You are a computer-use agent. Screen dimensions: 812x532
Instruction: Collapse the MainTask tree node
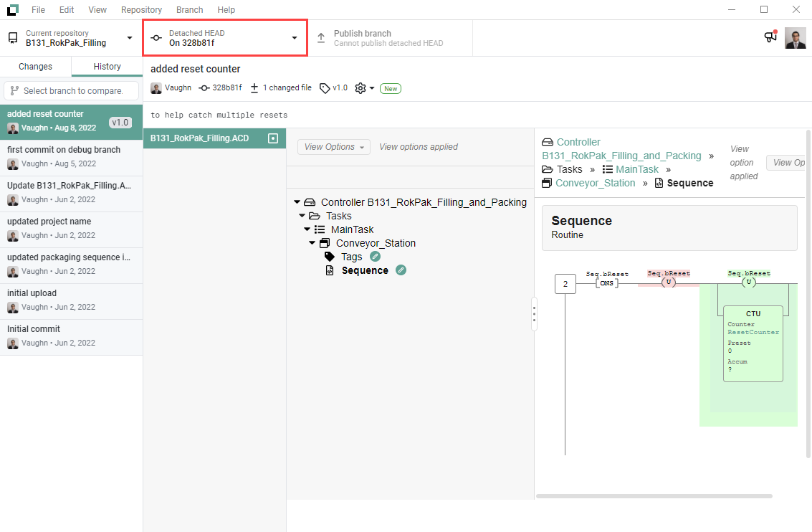pyautogui.click(x=307, y=229)
